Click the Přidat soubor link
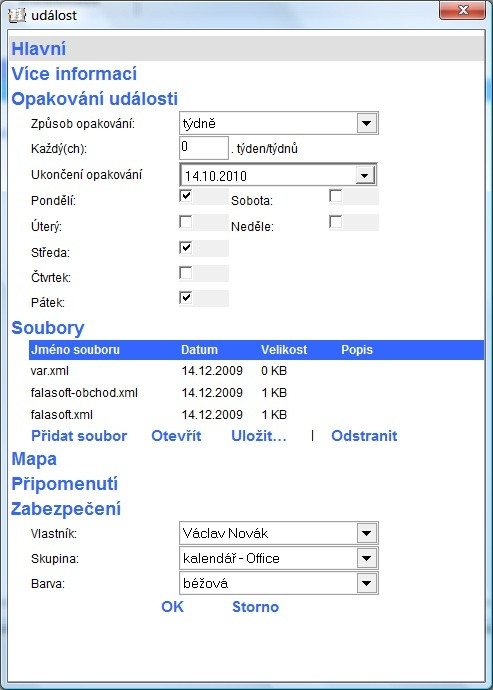 [79, 436]
